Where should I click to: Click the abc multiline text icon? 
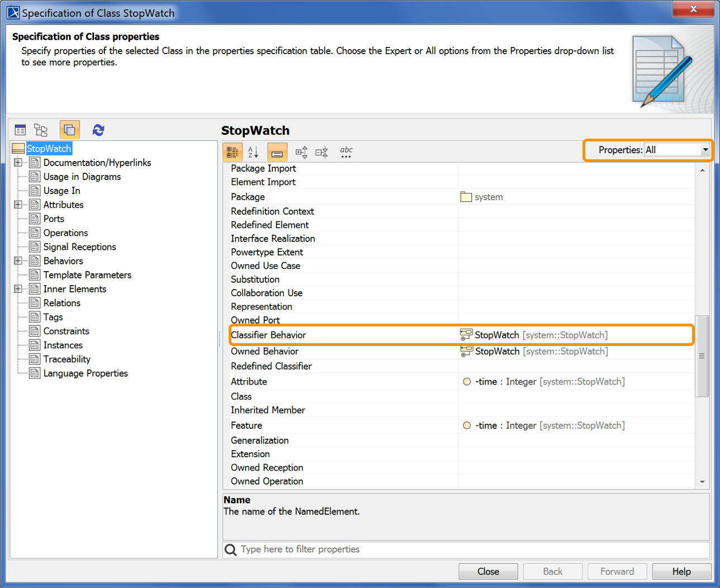[346, 151]
